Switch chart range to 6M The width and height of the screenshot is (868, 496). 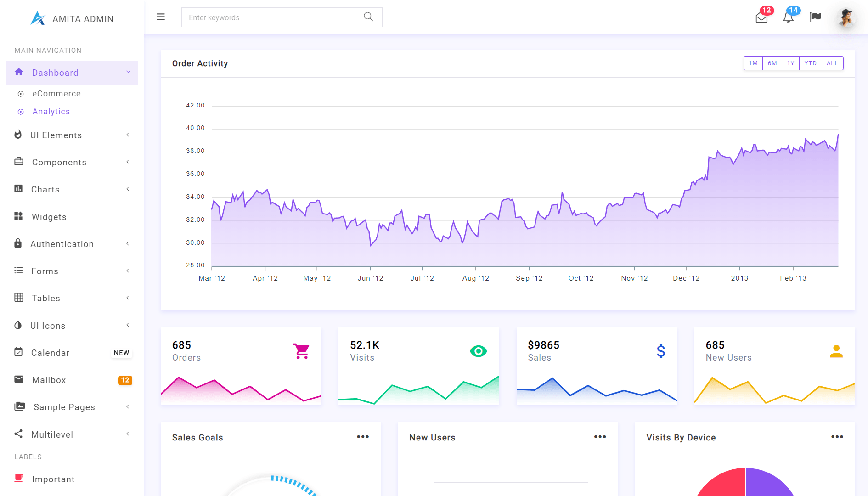[772, 63]
